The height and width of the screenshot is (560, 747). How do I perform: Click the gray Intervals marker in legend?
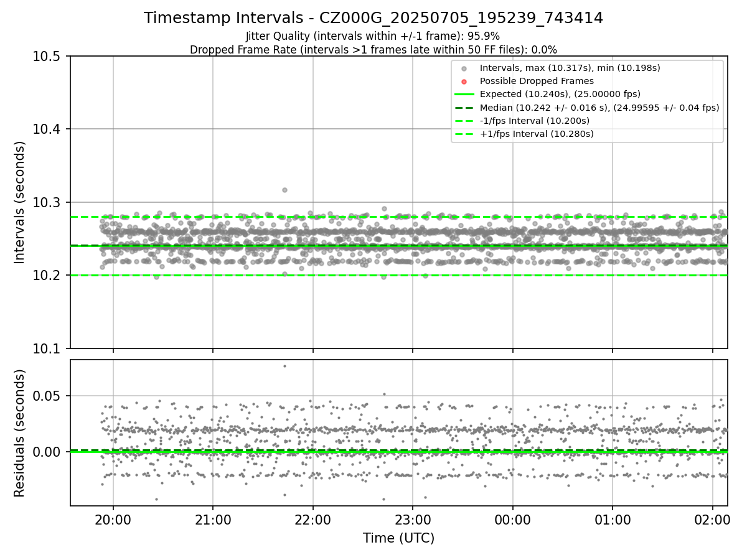point(464,68)
